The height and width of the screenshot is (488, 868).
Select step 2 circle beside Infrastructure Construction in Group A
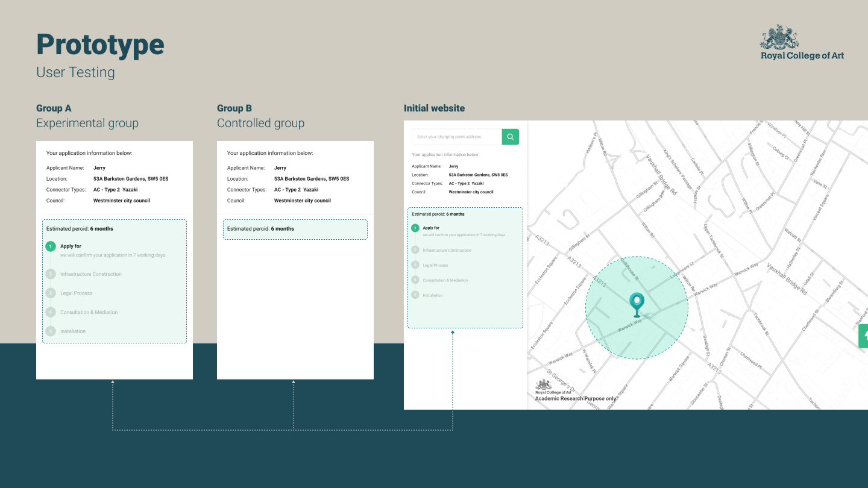coord(51,274)
